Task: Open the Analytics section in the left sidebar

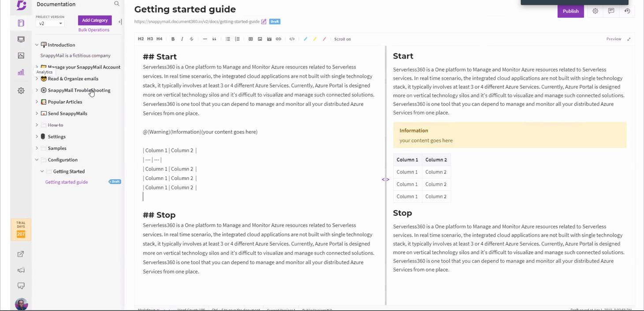Action: point(21,72)
